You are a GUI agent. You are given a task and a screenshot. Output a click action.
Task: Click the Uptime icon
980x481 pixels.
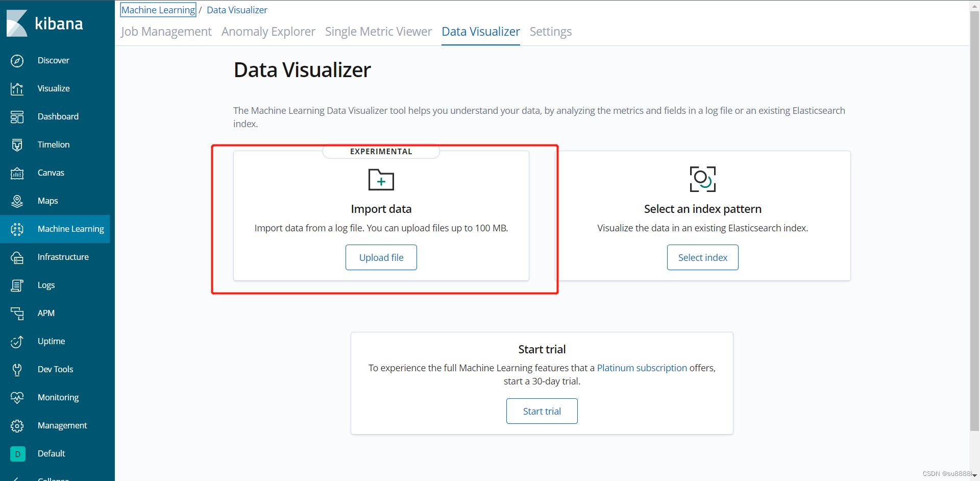point(17,342)
